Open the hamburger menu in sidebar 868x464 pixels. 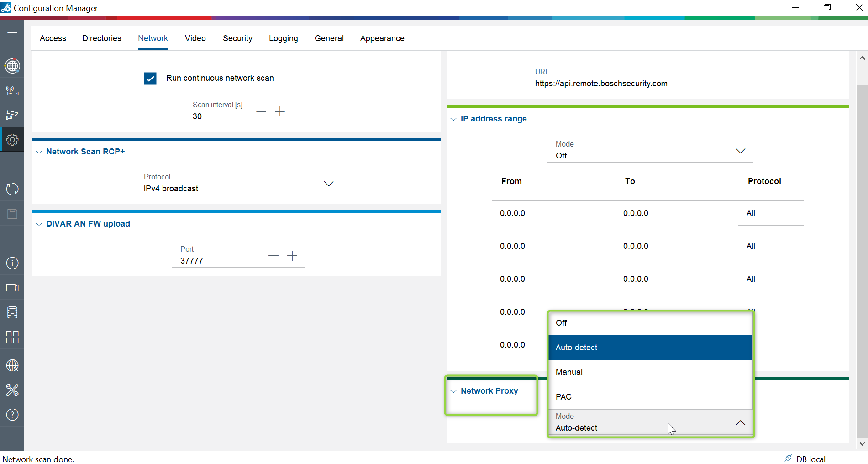click(12, 33)
